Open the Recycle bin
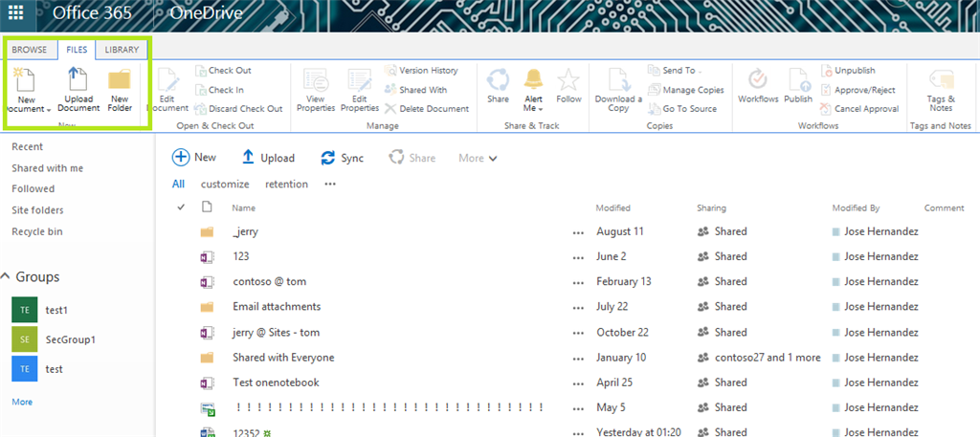 (37, 231)
